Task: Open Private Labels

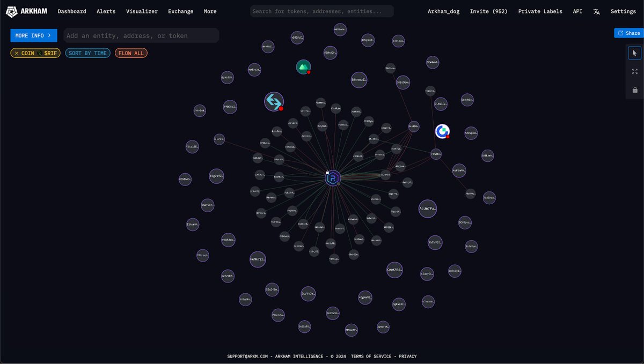Action: 540,11
